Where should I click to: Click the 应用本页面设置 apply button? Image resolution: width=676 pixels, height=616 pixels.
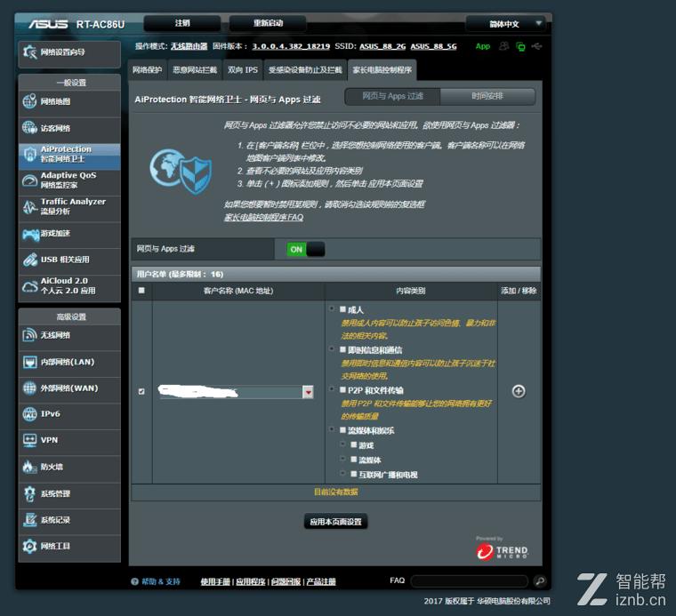tap(336, 522)
